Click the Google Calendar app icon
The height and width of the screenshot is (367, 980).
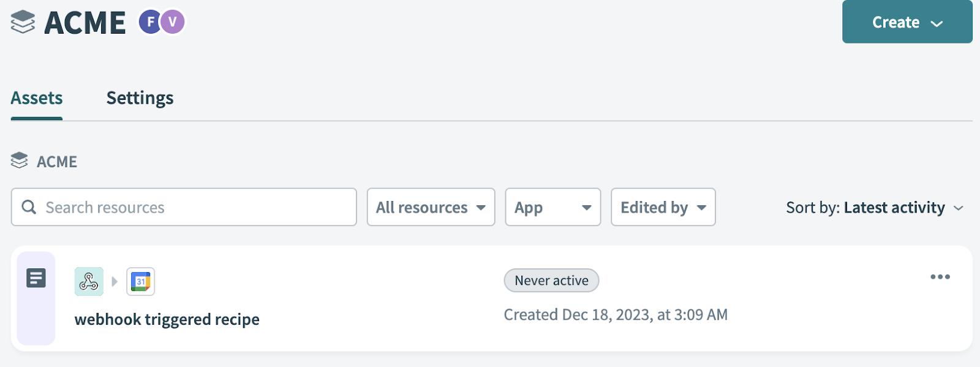point(140,281)
